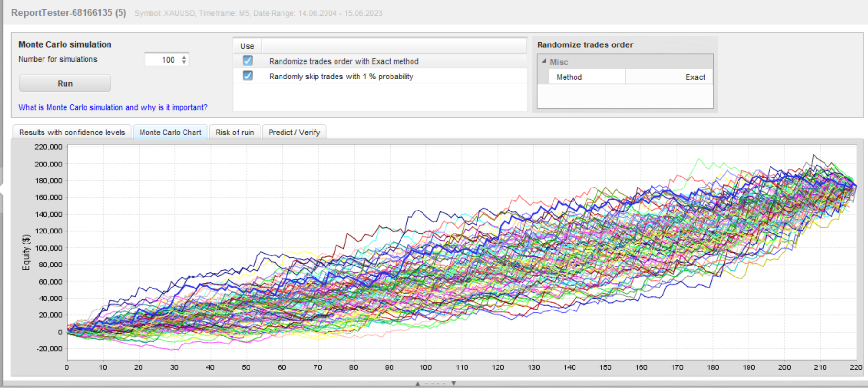Click the Randomize trades order panel heading

[x=585, y=45]
